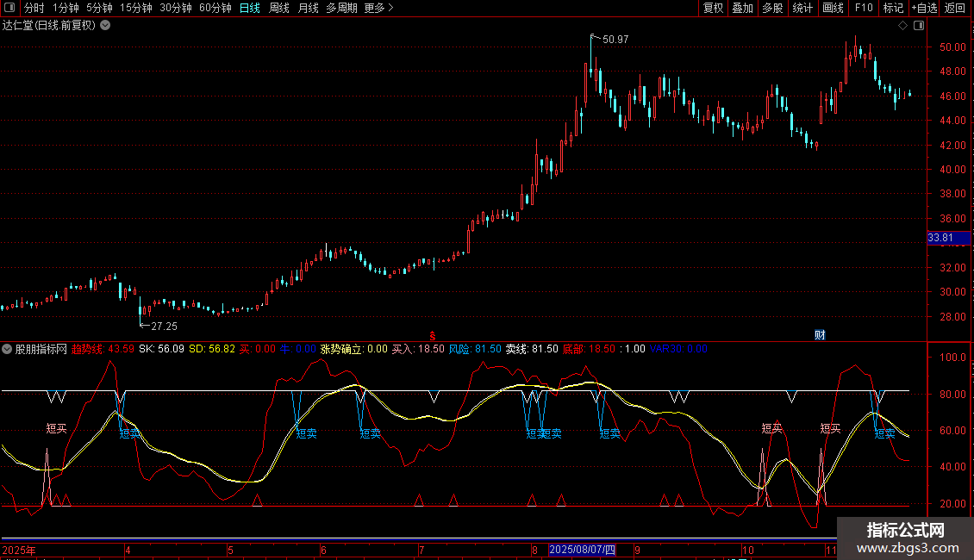
Task: Click the 趋势线: 43.59 indicator value
Action: point(103,349)
